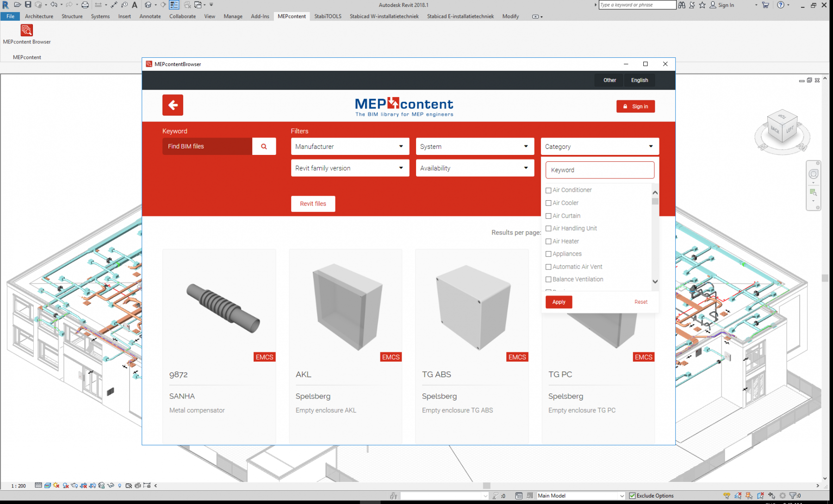Viewport: 833px width, 504px height.
Task: Activate the Aligned Dimension tool icon
Action: [114, 5]
